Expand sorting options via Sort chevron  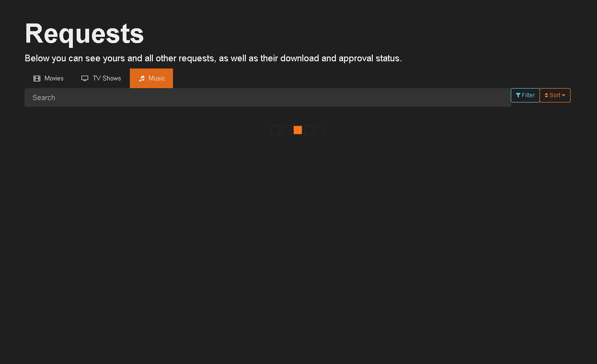pyautogui.click(x=564, y=95)
